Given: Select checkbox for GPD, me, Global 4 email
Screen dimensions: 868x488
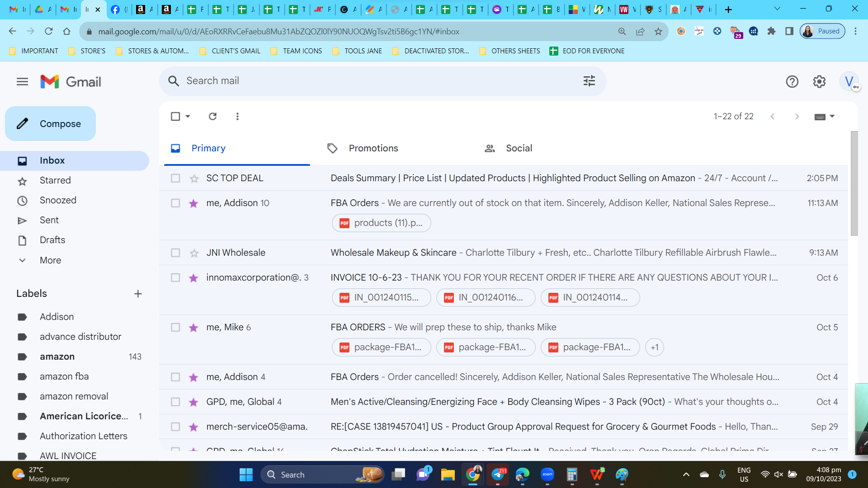Looking at the screenshot, I should (175, 402).
